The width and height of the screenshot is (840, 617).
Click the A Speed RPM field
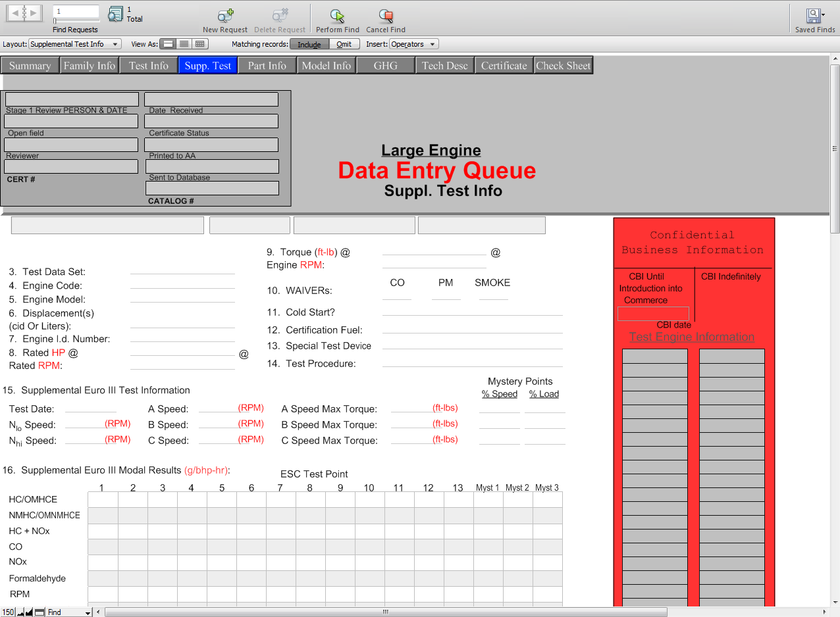(218, 407)
